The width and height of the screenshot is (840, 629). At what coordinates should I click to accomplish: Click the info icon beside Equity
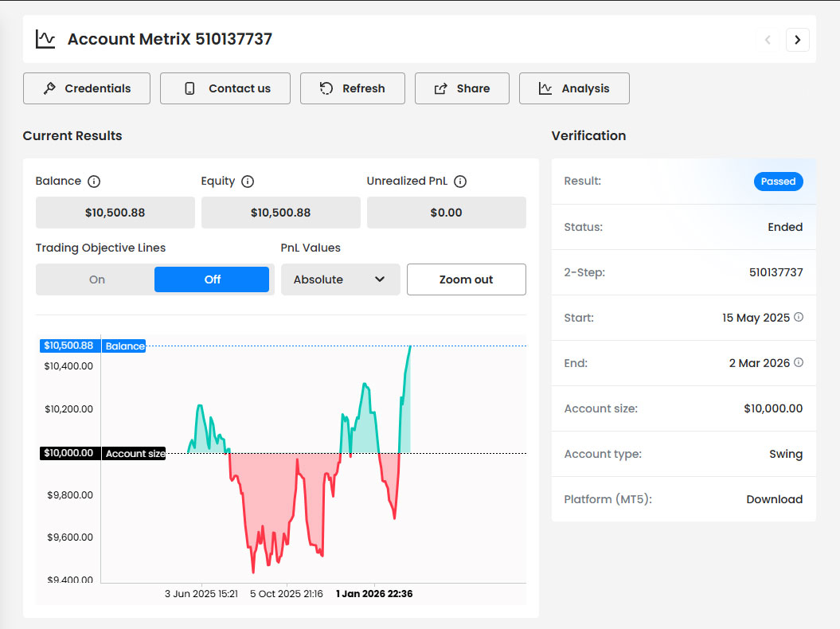point(248,182)
